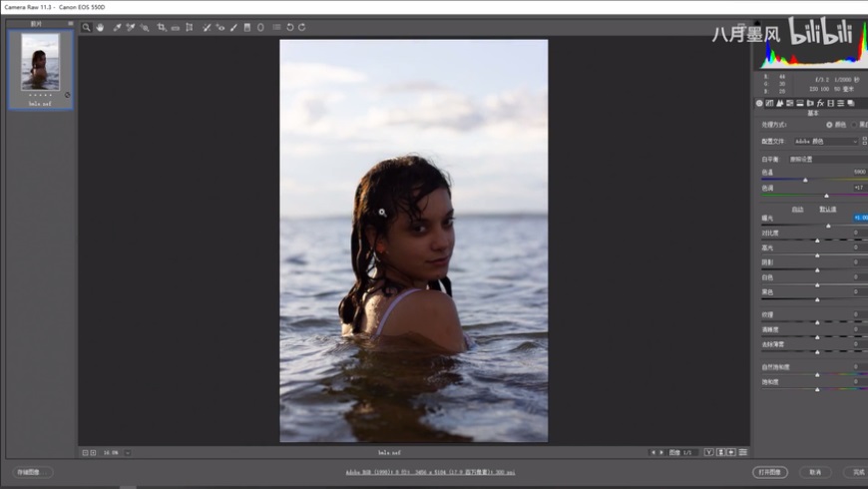Click the highlighted Exposure value field
This screenshot has height=489, width=868.
[x=861, y=218]
